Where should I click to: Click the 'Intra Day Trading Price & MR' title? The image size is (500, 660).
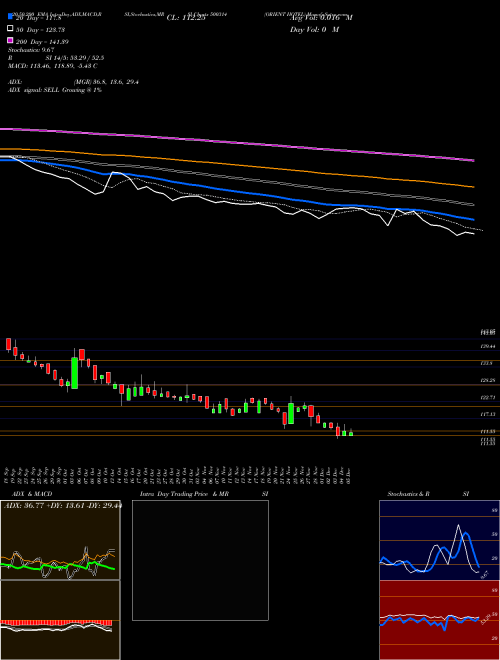(184, 494)
